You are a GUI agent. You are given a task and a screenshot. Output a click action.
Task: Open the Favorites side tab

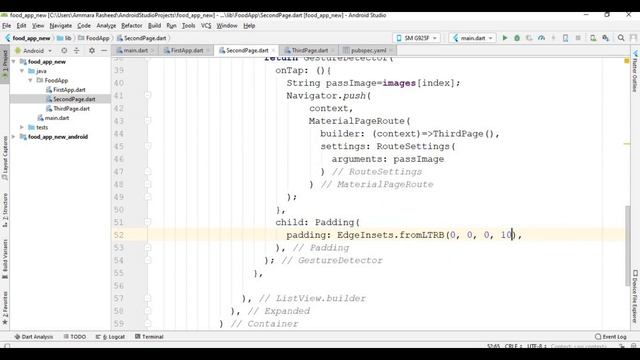pos(5,308)
